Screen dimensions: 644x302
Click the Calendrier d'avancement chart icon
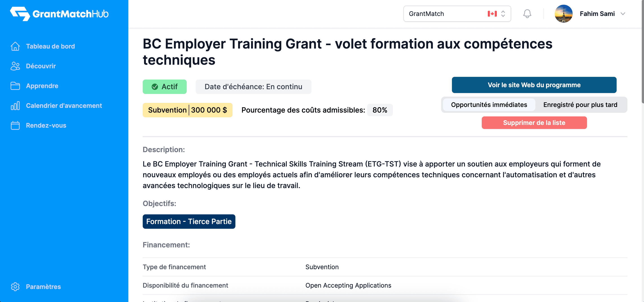click(x=15, y=106)
